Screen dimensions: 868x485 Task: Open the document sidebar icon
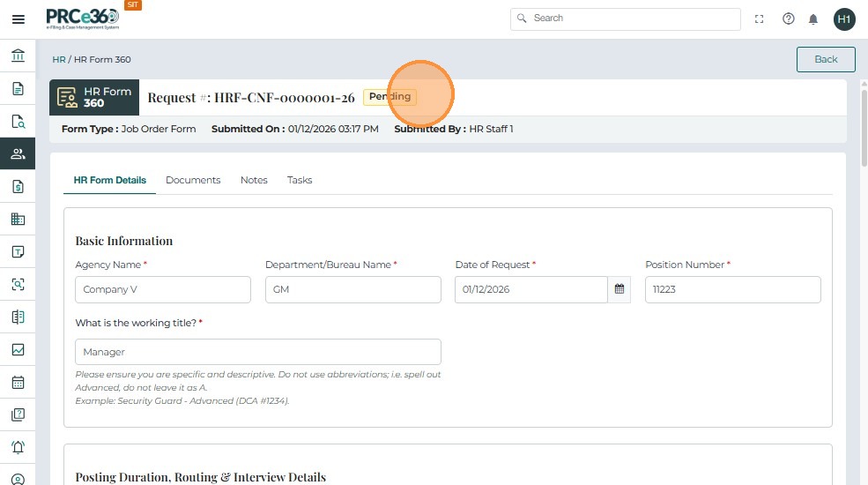(18, 88)
